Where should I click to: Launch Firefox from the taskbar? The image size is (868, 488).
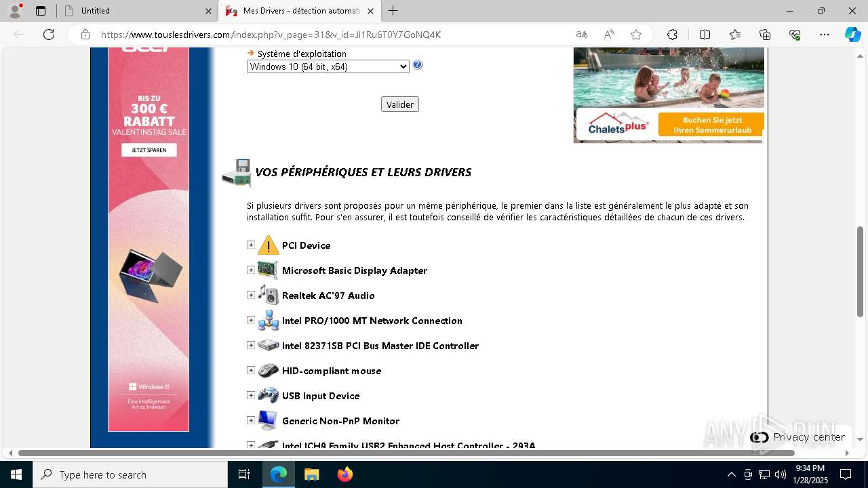(x=345, y=474)
